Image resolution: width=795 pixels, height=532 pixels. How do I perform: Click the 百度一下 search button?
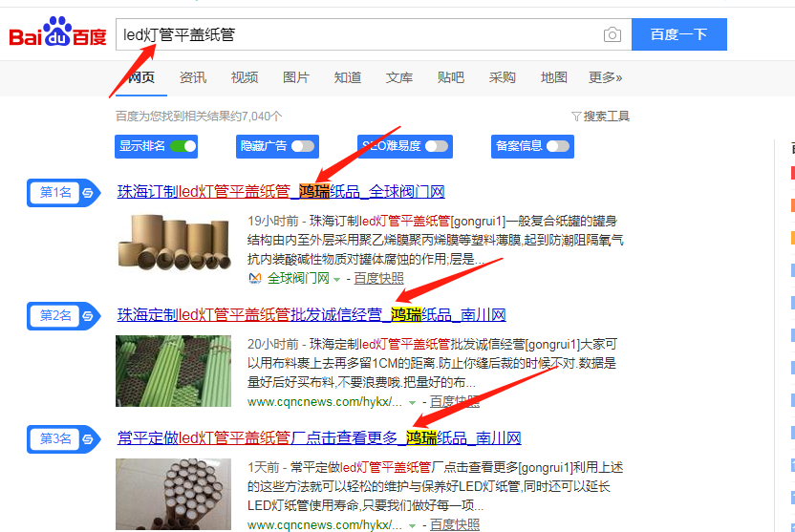(678, 34)
